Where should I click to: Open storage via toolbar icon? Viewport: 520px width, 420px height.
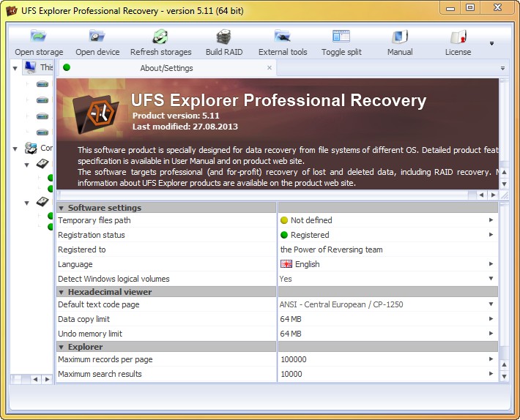[39, 37]
